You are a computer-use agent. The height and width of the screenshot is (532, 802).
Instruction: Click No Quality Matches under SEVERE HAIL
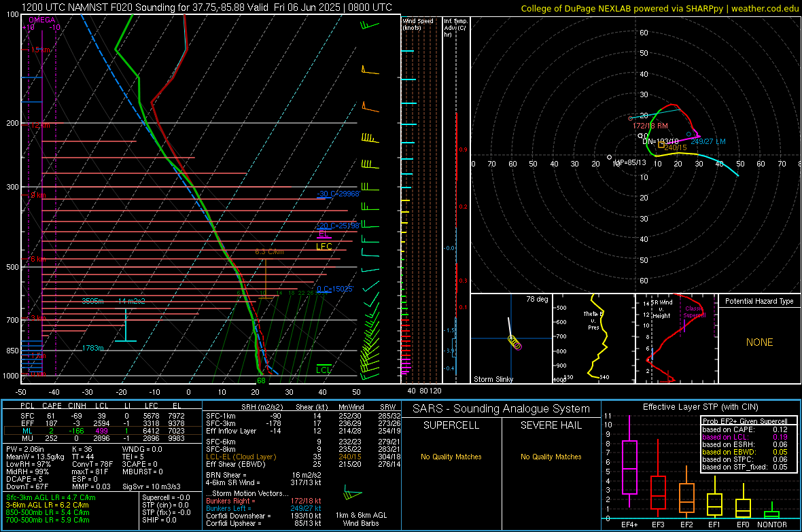[551, 457]
